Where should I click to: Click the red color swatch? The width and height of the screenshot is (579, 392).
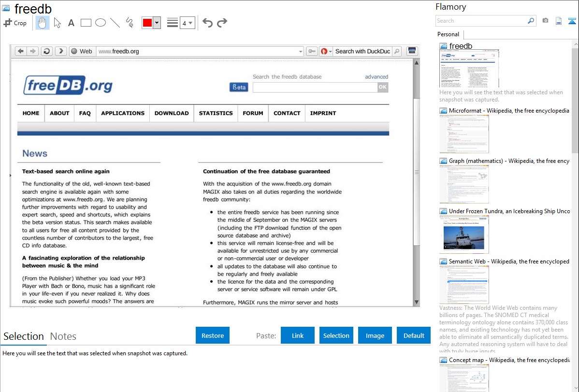[147, 23]
